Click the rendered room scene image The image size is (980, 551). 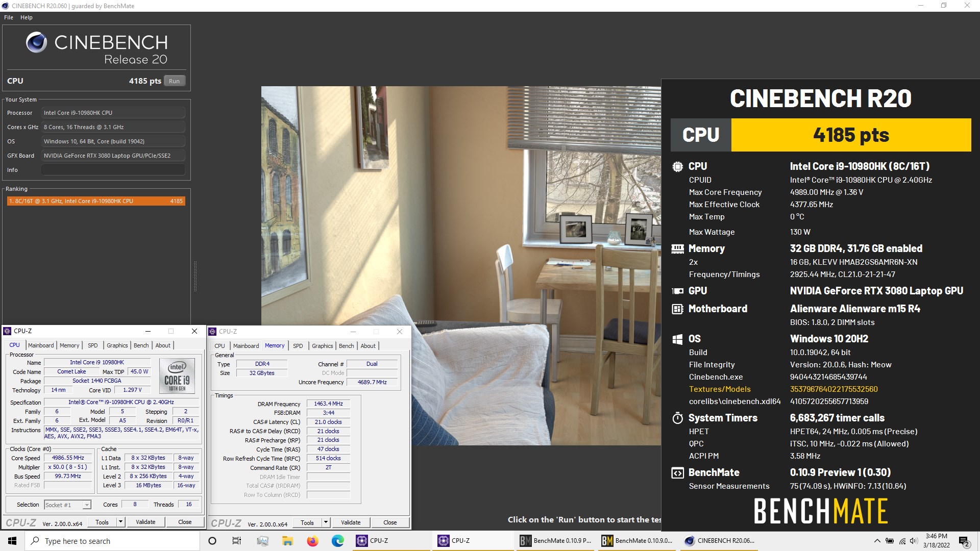pos(461,265)
